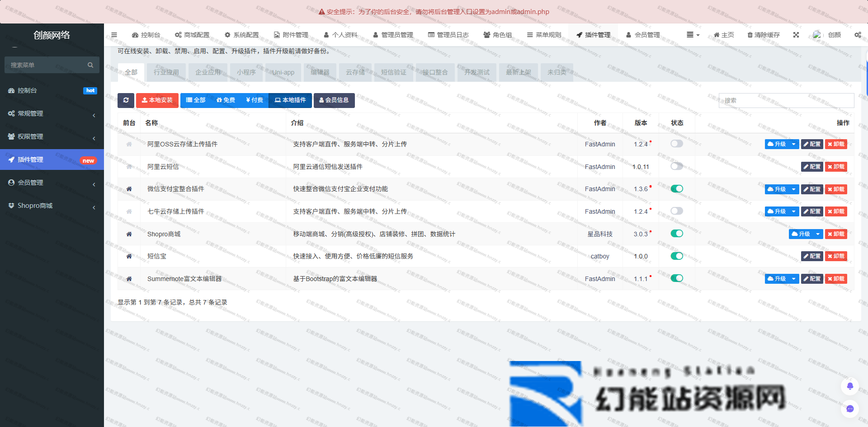Open upgrade dropdown arrow for 阿里OSS云存储
This screenshot has width=868, height=427.
793,144
